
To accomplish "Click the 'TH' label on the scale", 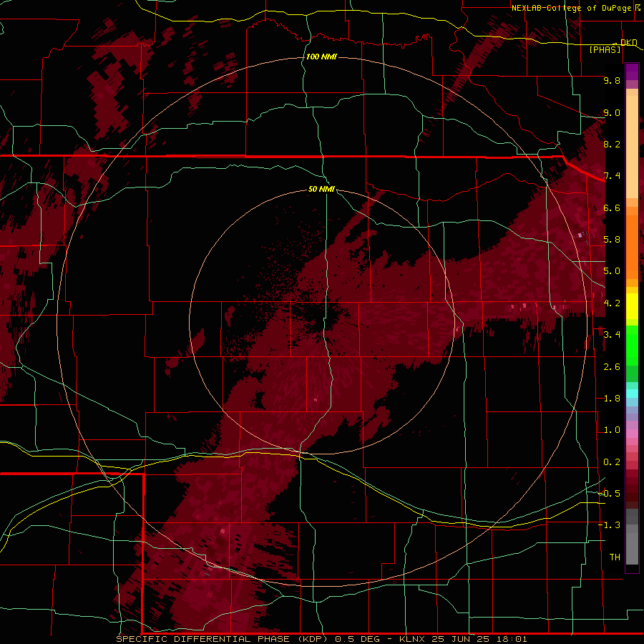I will point(615,557).
